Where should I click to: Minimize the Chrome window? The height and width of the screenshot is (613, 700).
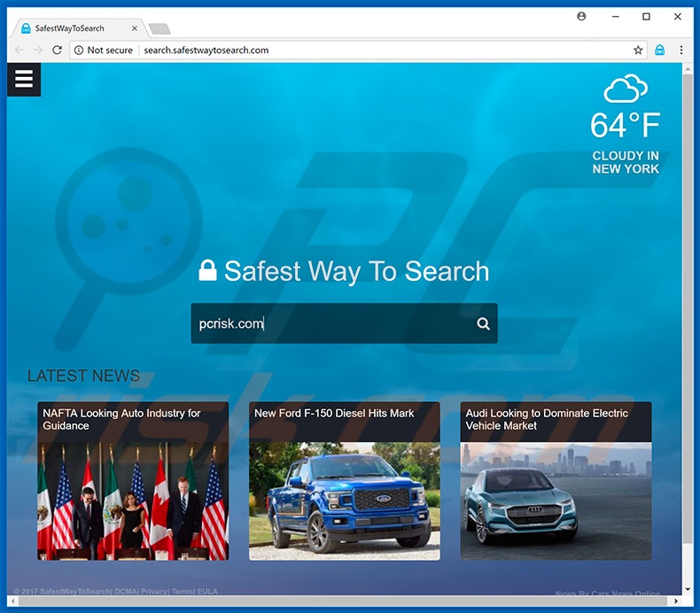coord(616,17)
